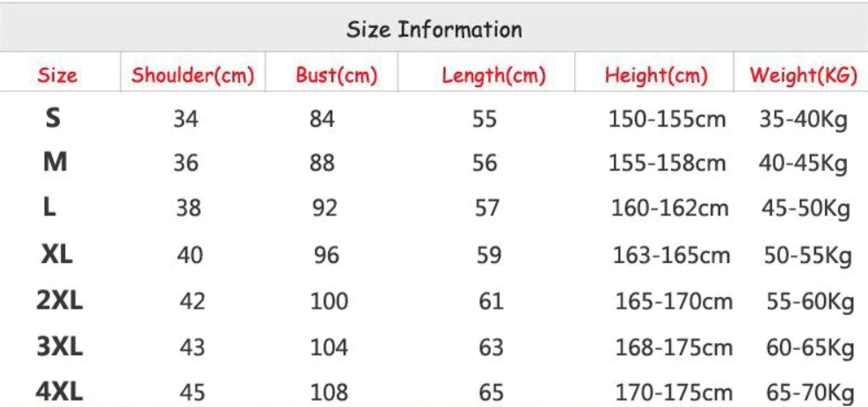Select the Size column header
The image size is (868, 407).
pyautogui.click(x=57, y=76)
